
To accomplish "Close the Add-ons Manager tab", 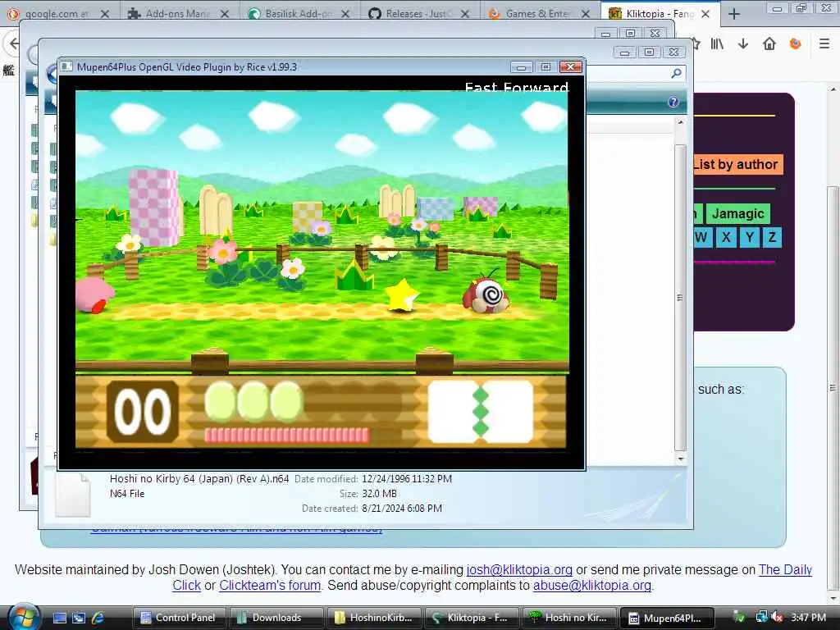I will (x=225, y=14).
